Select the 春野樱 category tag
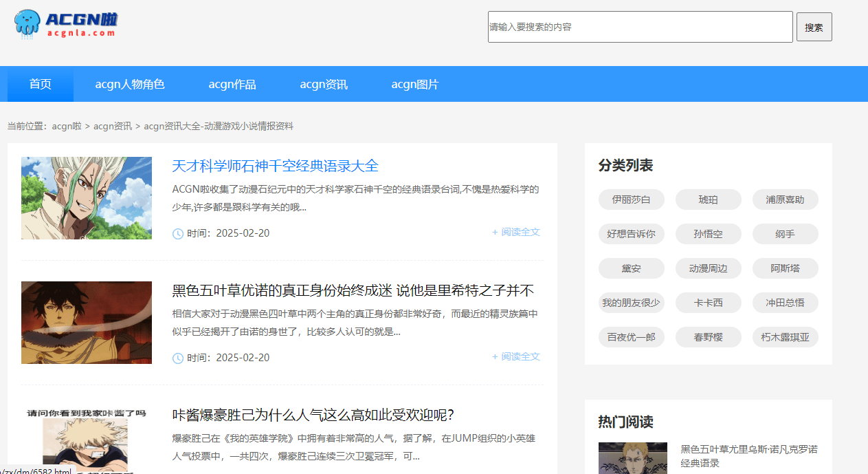Viewport: 868px width, 474px height. [x=709, y=337]
